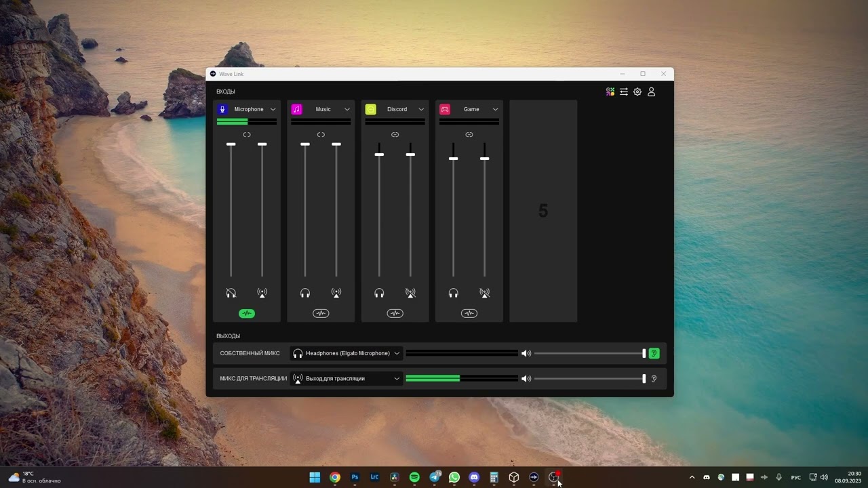Click the Собственный микс output volume slider handle
The width and height of the screenshot is (868, 488).
tap(644, 353)
